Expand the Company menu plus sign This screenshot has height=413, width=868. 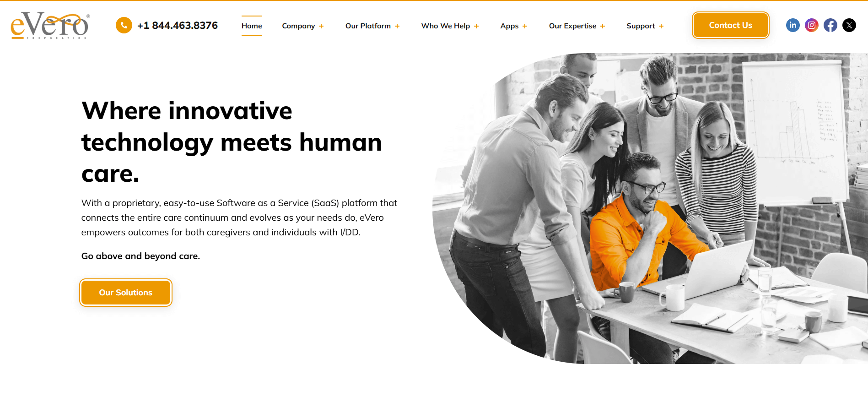click(321, 26)
